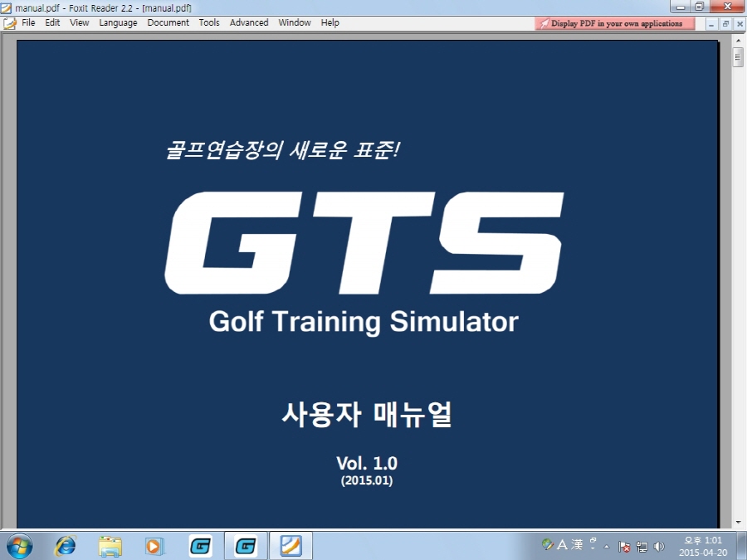747x560 pixels.
Task: Click the vertical scrollbar thumb
Action: tap(738, 57)
